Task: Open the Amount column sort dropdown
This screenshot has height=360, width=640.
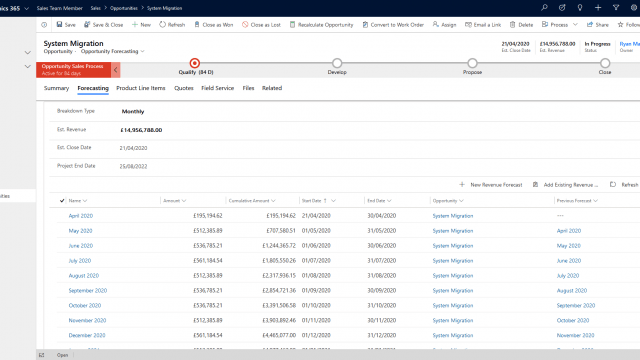Action: (x=184, y=201)
